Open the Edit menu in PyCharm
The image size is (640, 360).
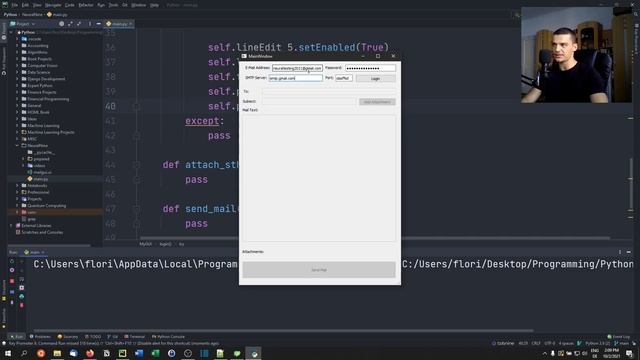[25, 5]
